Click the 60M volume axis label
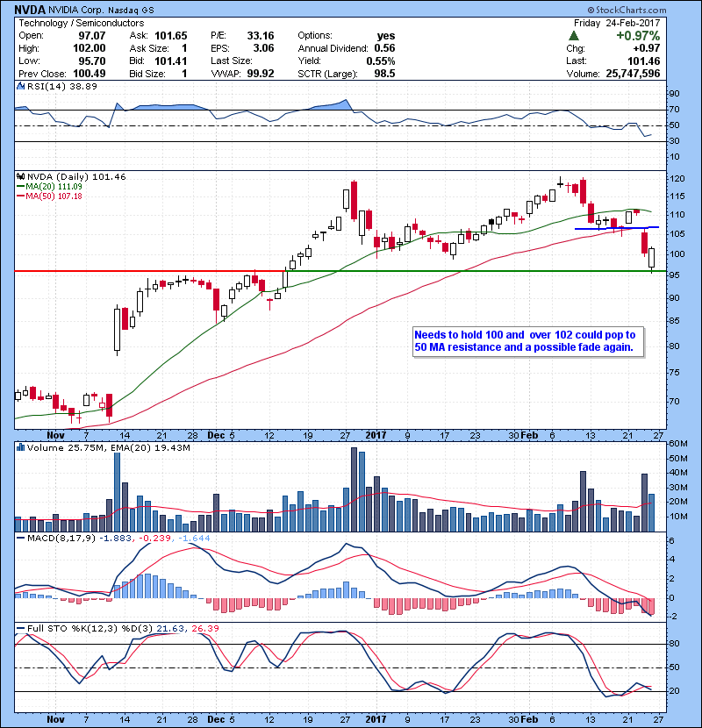This screenshot has height=728, width=702. coord(678,444)
